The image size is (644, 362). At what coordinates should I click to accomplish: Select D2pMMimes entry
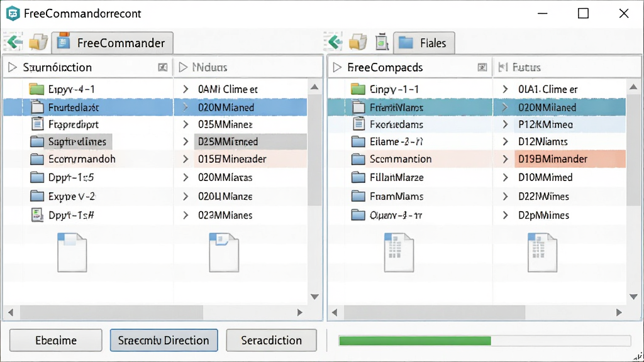(544, 215)
